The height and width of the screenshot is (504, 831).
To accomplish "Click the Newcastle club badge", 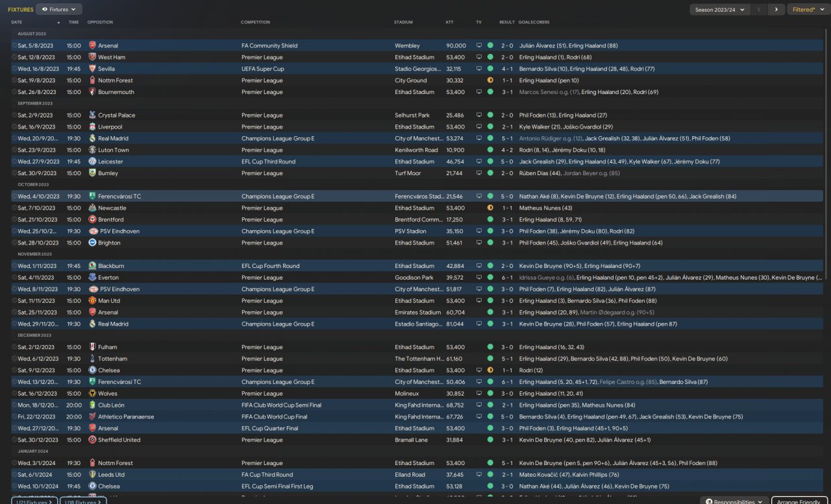I will click(92, 208).
